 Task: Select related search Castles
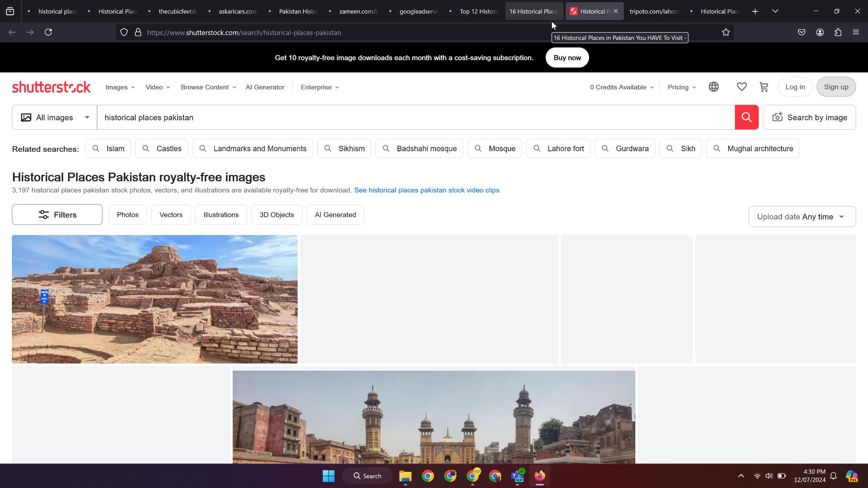click(161, 149)
